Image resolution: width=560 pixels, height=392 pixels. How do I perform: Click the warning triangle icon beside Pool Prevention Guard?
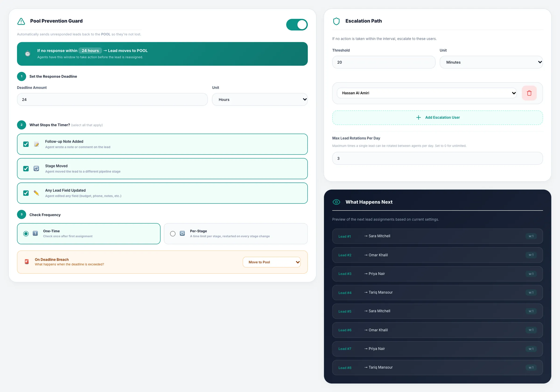pos(21,21)
